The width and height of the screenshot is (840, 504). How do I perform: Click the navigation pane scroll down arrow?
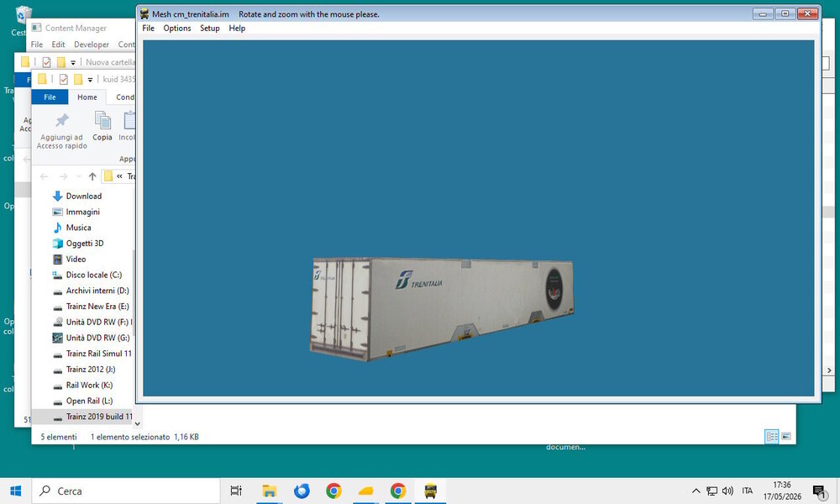pyautogui.click(x=137, y=423)
